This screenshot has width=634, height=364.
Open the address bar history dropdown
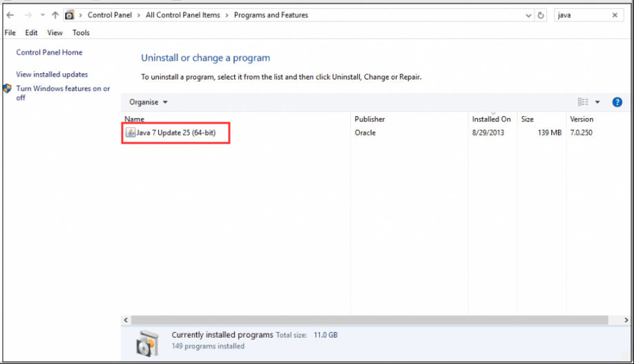pos(528,15)
